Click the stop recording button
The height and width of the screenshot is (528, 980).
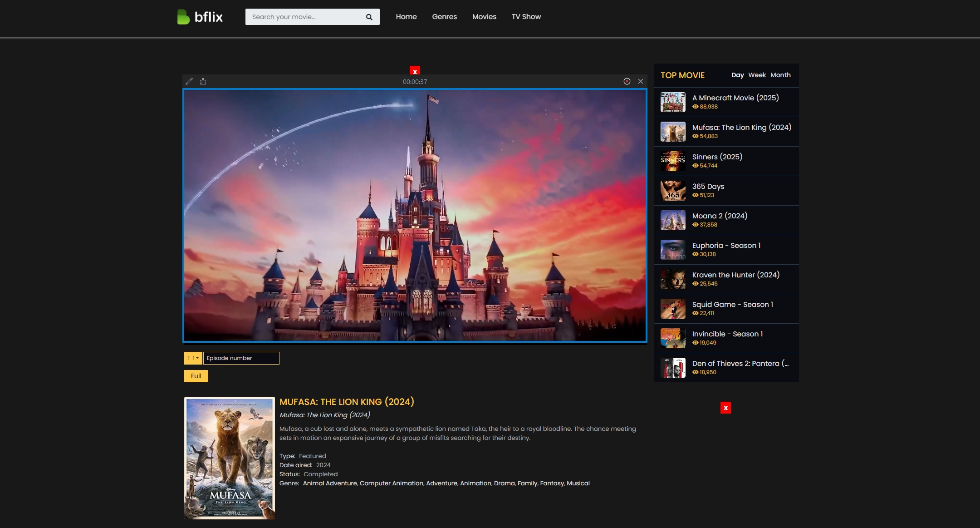click(x=627, y=81)
